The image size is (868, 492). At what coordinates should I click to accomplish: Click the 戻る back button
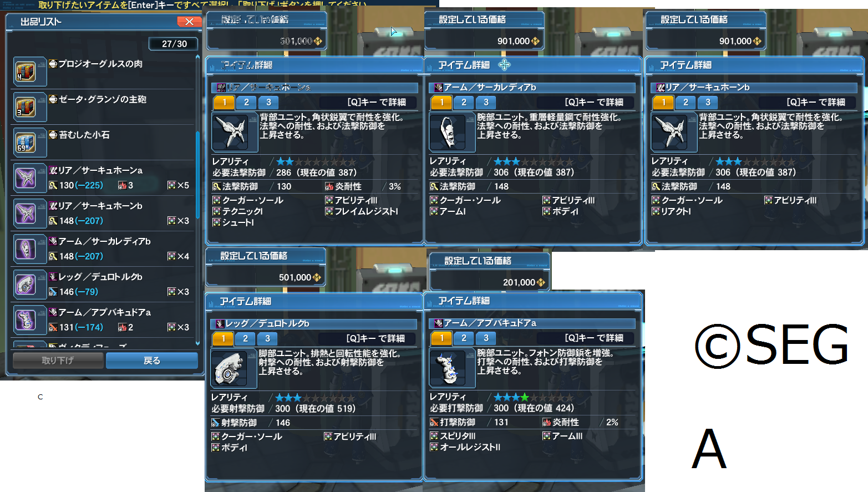pyautogui.click(x=152, y=361)
